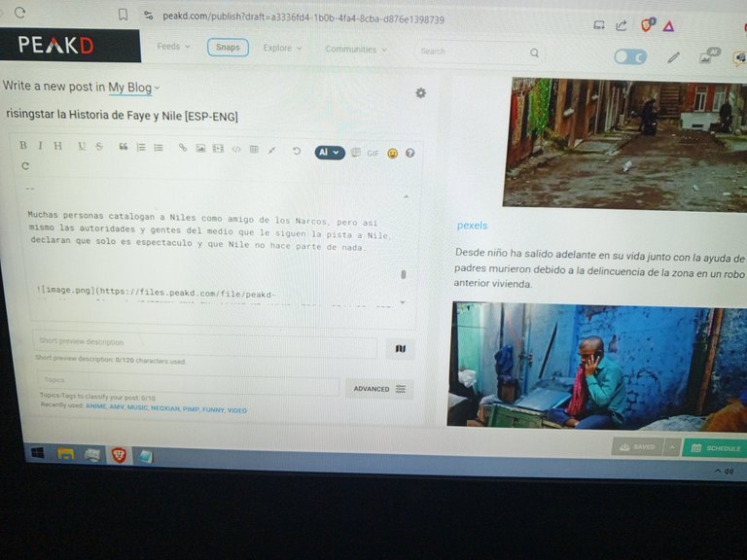Apply strikethrough formatting

tap(99, 146)
